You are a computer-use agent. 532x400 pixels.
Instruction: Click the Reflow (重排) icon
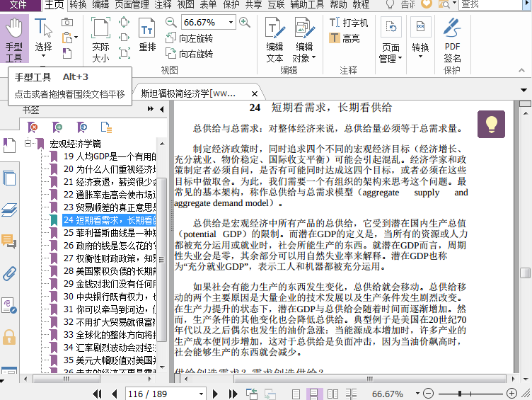(147, 35)
